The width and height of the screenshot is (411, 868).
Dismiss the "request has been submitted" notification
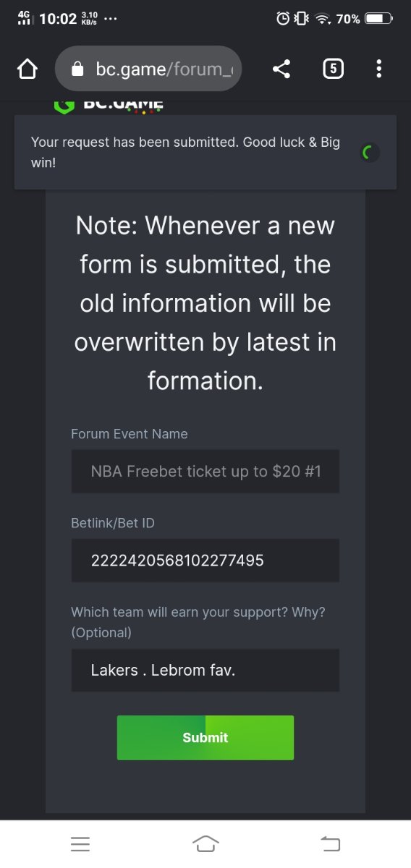(205, 152)
